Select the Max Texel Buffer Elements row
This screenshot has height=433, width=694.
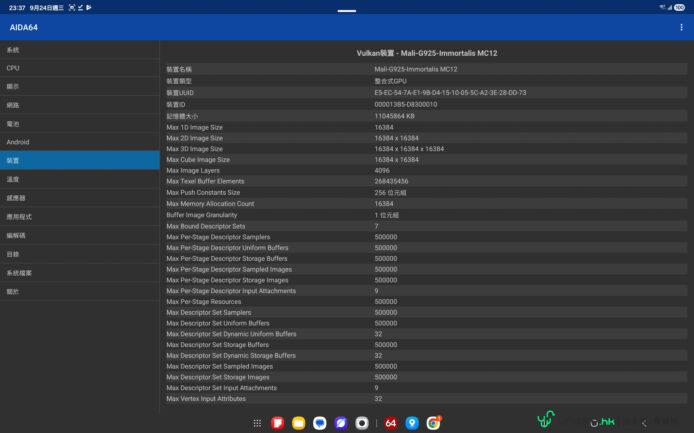pyautogui.click(x=426, y=181)
